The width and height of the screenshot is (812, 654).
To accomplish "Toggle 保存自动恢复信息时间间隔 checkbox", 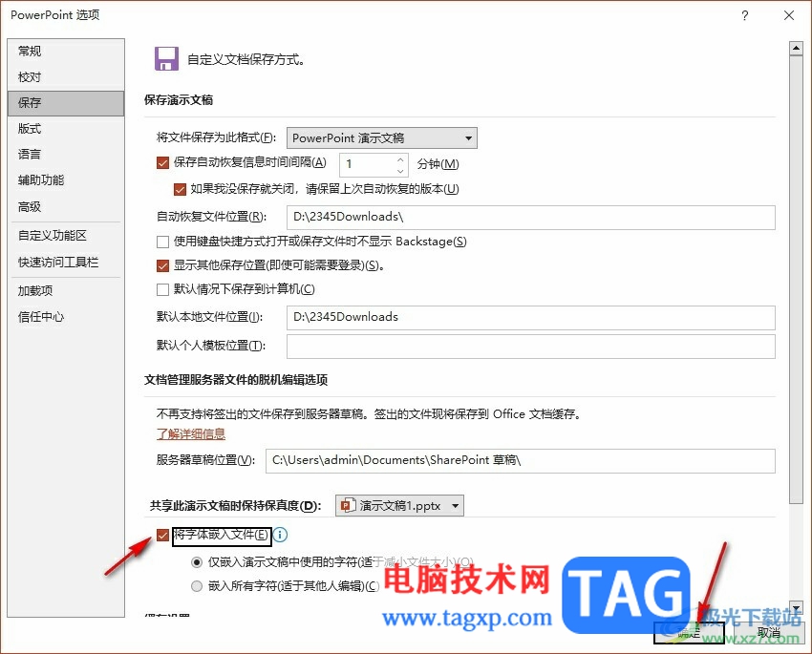I will (x=162, y=163).
